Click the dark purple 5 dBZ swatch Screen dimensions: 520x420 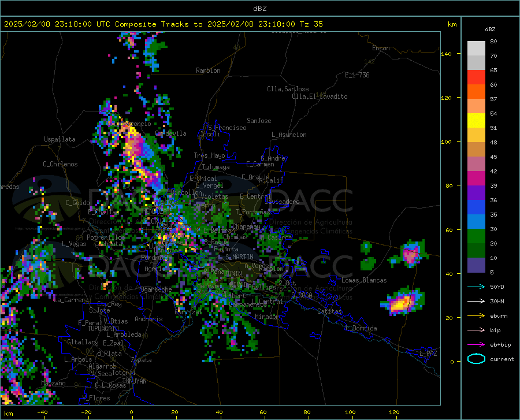pyautogui.click(x=476, y=265)
